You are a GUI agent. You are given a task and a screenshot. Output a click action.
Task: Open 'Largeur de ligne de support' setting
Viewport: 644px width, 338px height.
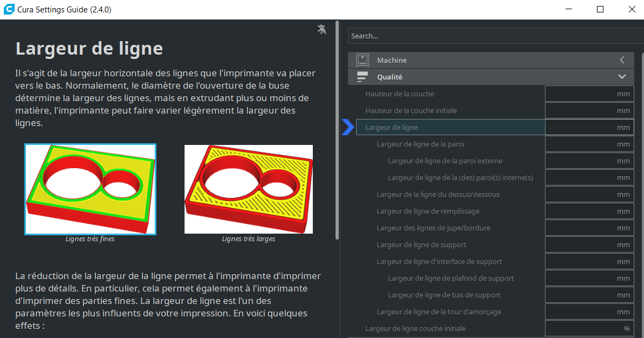[x=422, y=245]
